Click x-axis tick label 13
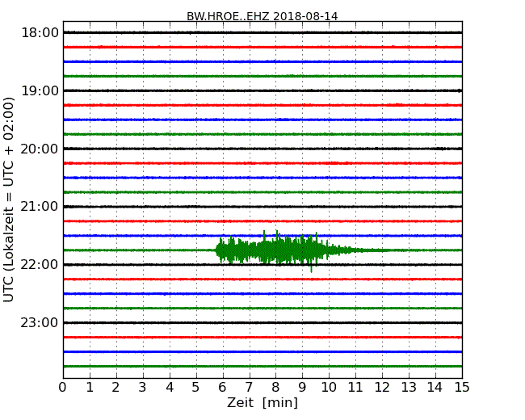The height and width of the screenshot is (420, 525). (409, 387)
